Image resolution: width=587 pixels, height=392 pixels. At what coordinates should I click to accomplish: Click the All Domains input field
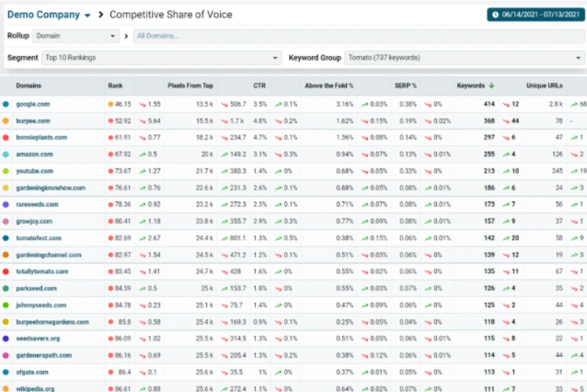point(359,36)
